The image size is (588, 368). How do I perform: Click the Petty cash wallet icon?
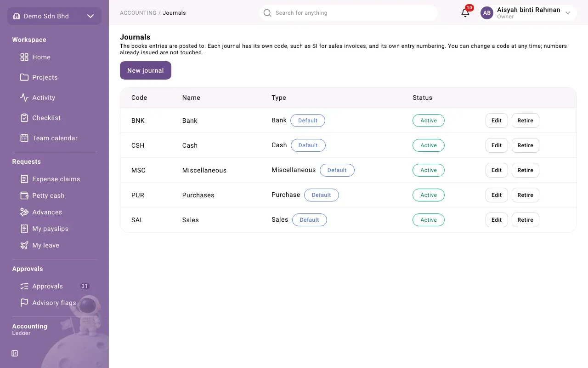point(24,195)
